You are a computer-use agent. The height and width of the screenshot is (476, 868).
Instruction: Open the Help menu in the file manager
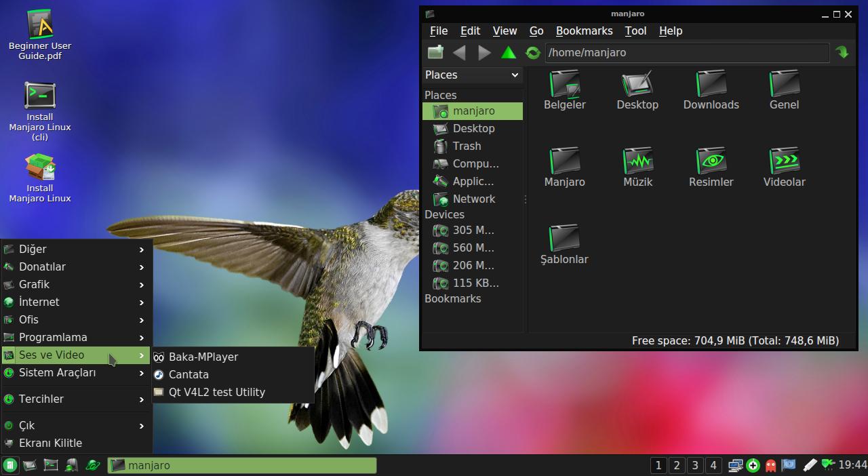671,31
